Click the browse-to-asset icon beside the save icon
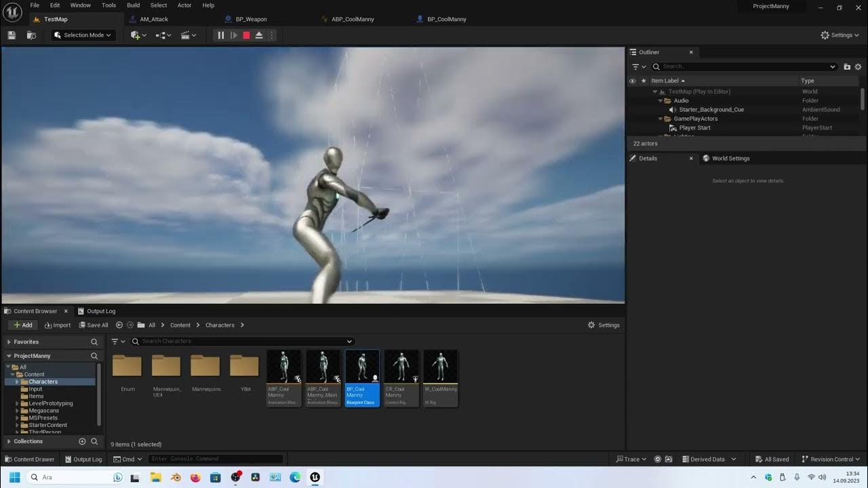 tap(31, 35)
